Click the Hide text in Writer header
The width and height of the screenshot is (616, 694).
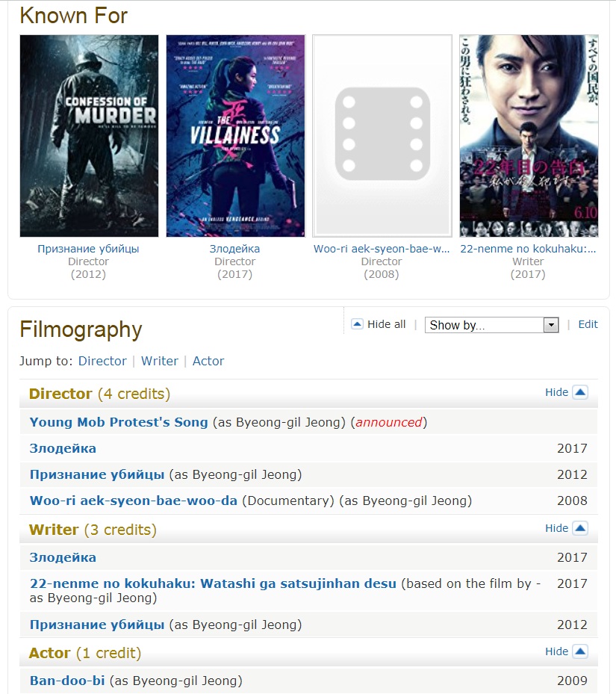556,528
